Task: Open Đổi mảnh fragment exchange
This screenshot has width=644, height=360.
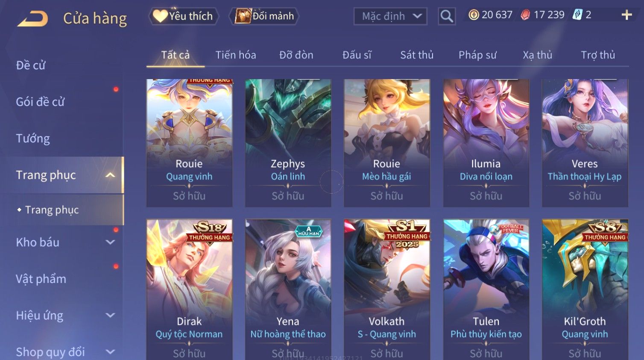Action: pos(264,16)
